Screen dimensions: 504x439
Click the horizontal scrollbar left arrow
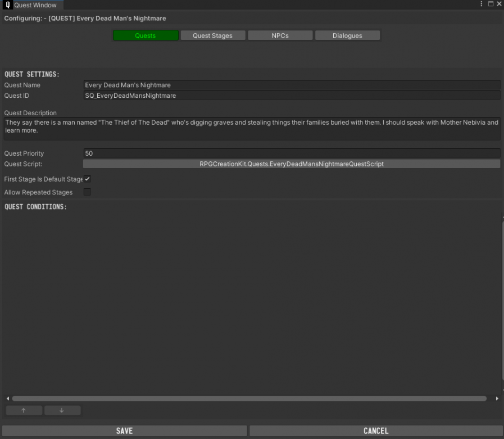[x=7, y=399]
